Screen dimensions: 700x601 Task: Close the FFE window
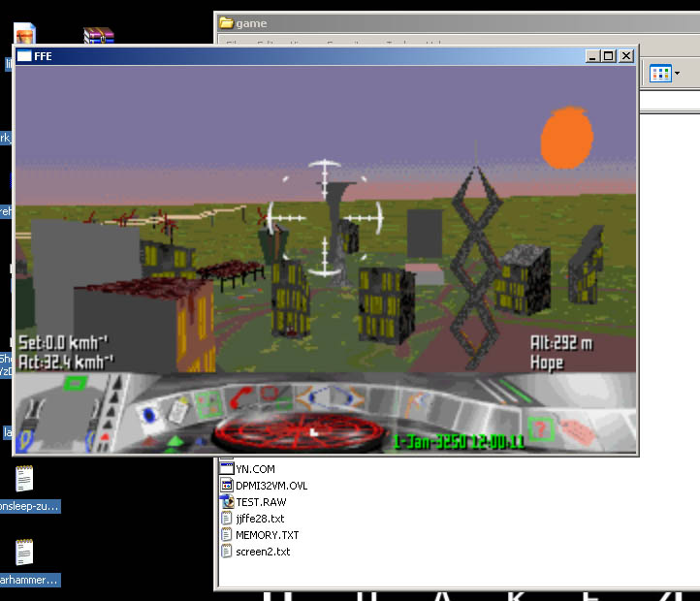pos(626,56)
